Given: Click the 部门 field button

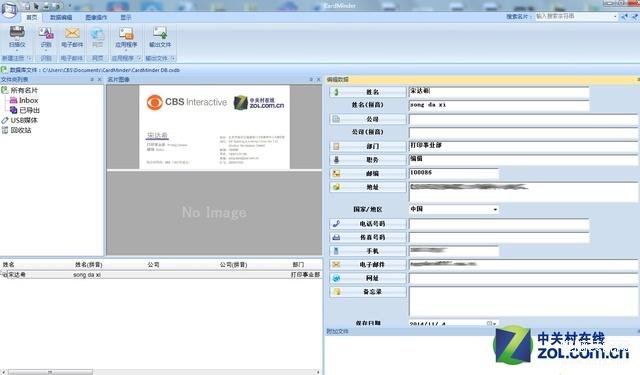Looking at the screenshot, I should pos(368,146).
